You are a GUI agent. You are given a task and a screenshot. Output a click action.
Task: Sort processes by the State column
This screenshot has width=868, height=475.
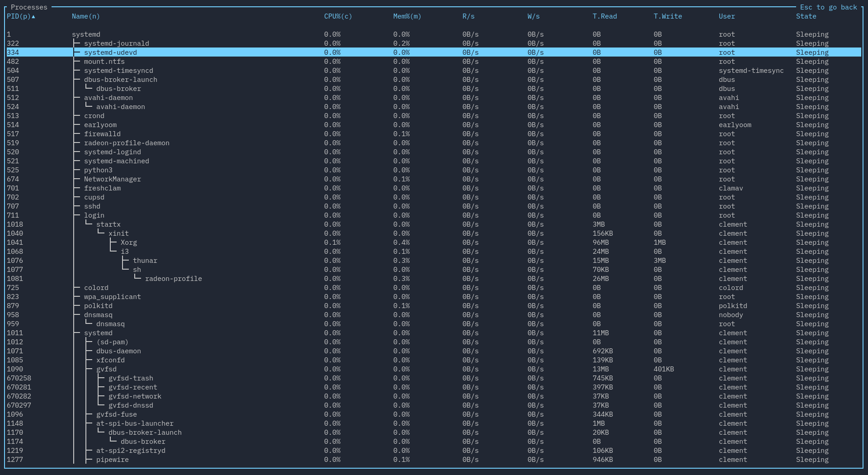[805, 16]
